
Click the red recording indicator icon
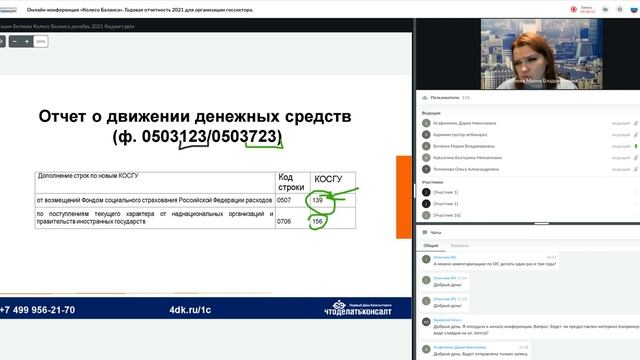point(573,9)
